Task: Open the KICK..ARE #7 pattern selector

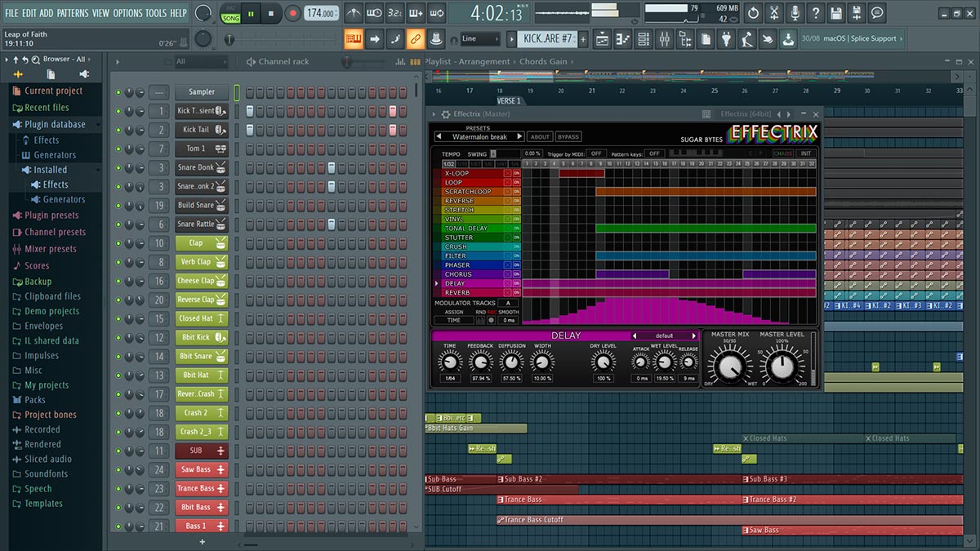Action: click(x=548, y=38)
